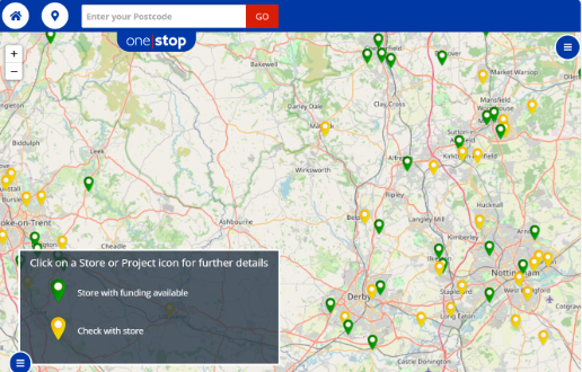Click the location pin button in header
This screenshot has width=582, height=372.
click(x=55, y=16)
